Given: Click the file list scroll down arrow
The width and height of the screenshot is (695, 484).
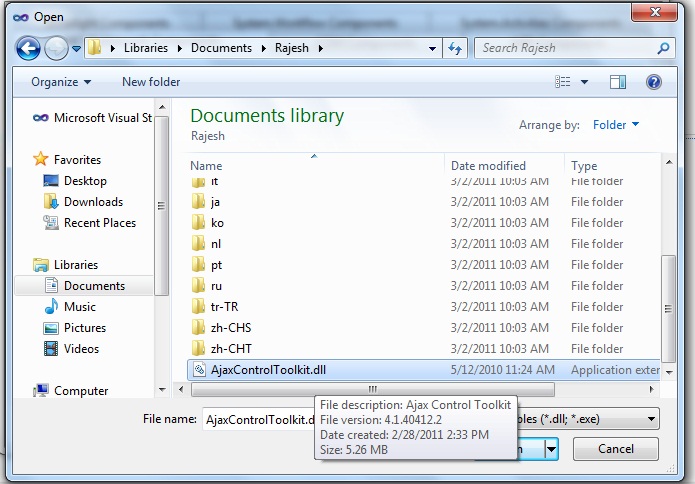Looking at the screenshot, I should [x=669, y=373].
